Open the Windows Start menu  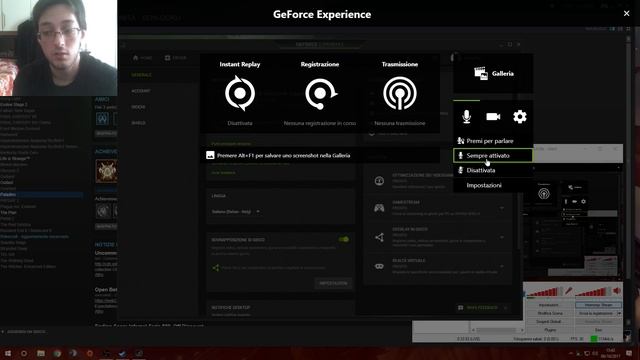pyautogui.click(x=8, y=353)
